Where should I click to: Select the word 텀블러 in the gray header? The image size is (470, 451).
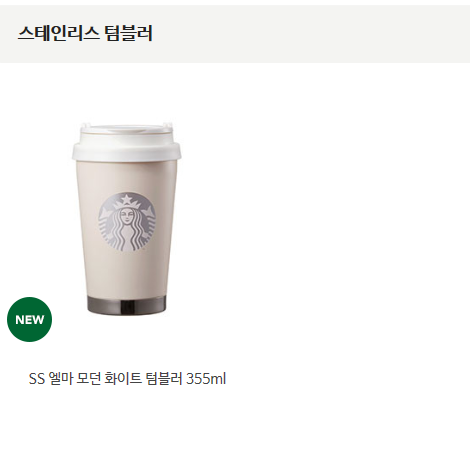129,33
